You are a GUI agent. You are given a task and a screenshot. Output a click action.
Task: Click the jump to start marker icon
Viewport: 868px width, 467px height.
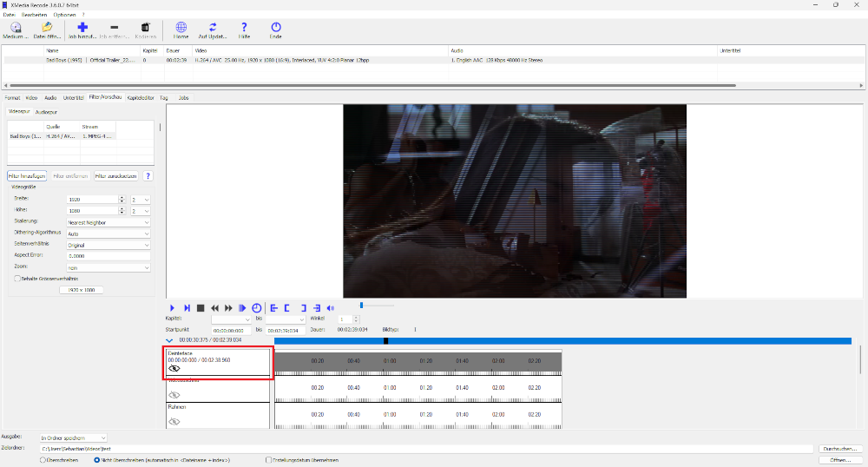(x=274, y=308)
